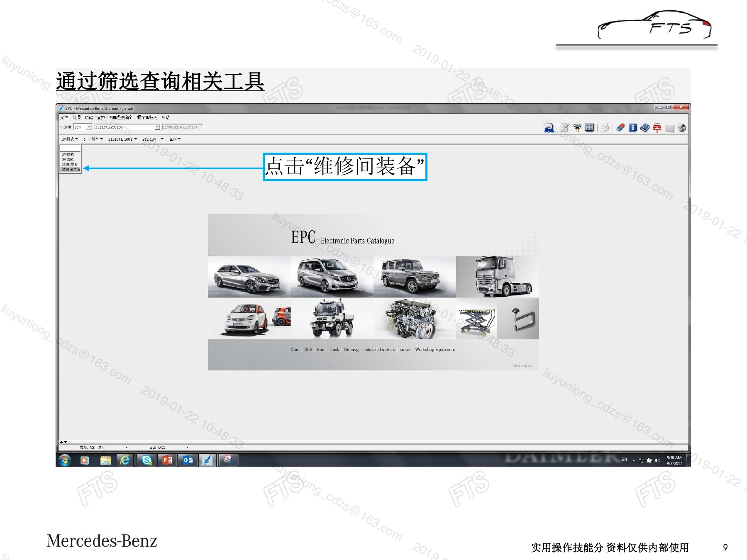This screenshot has height=560, width=747.
Task: Open the 功能 menu
Action: 89,117
